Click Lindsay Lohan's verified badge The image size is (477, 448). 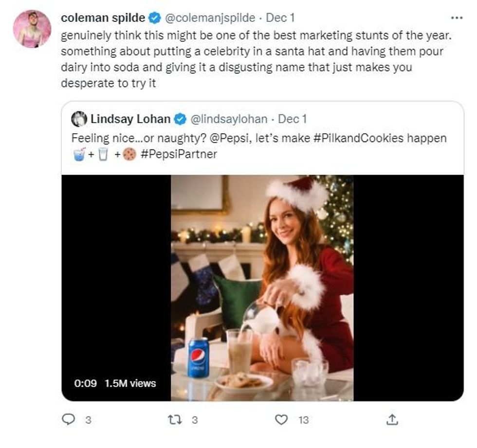coord(180,119)
